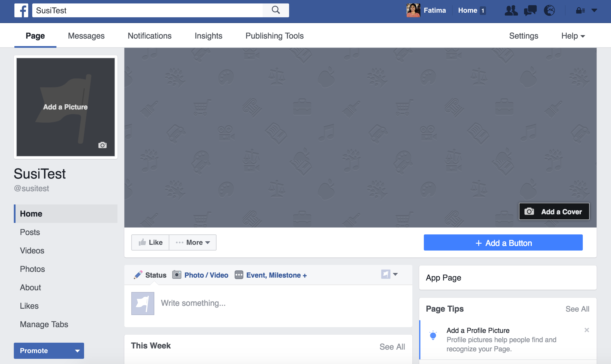Viewport: 611px width, 364px height.
Task: Open the messages chat bubbles icon
Action: tap(530, 10)
